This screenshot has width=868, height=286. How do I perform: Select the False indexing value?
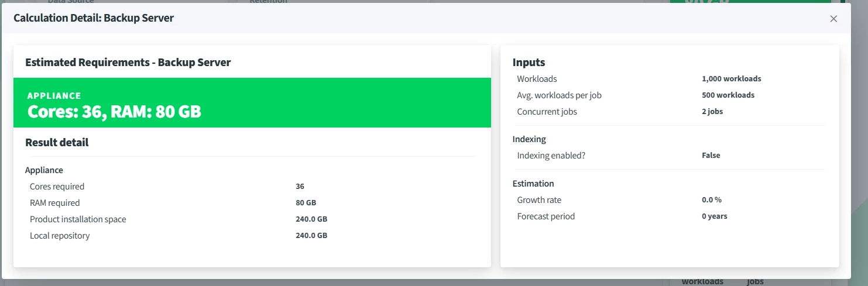click(711, 156)
